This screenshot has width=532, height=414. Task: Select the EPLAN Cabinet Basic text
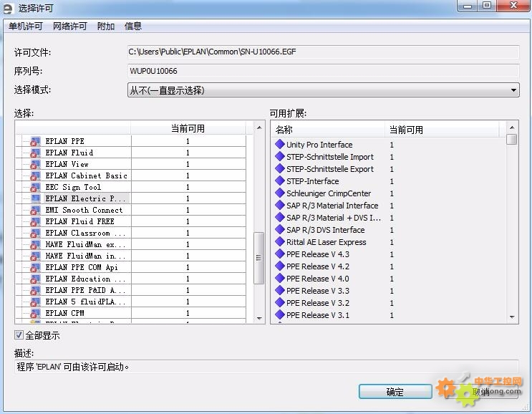[x=86, y=175]
